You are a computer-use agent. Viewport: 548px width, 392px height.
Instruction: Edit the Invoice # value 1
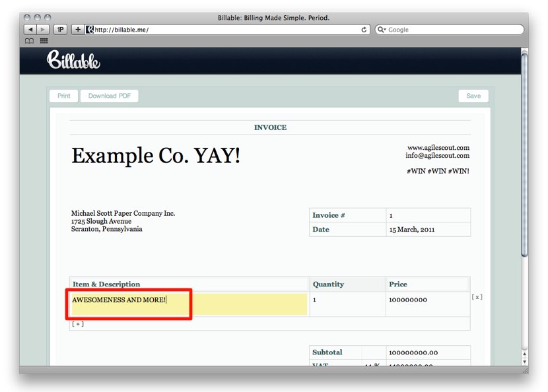[428, 215]
